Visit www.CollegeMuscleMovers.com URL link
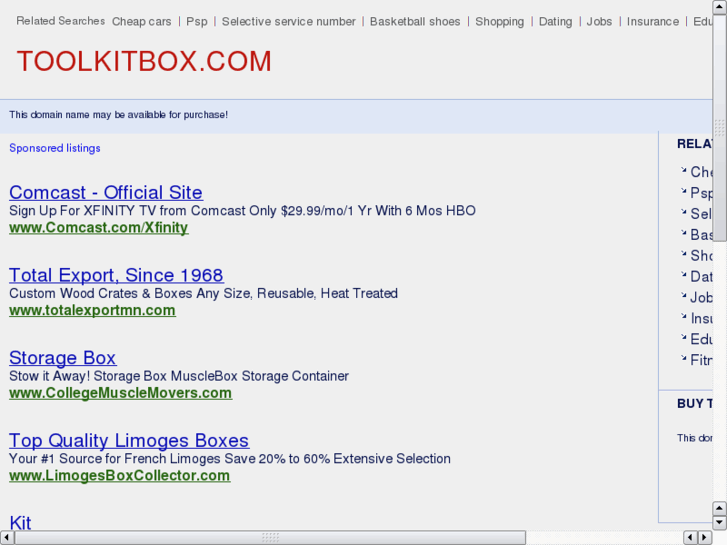The height and width of the screenshot is (545, 727). coord(121,393)
